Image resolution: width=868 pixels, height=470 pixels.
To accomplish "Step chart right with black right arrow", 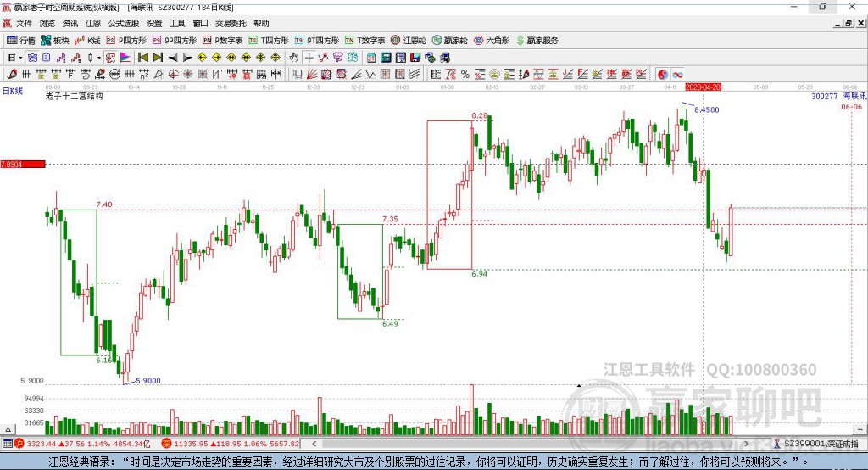I will pos(187,58).
